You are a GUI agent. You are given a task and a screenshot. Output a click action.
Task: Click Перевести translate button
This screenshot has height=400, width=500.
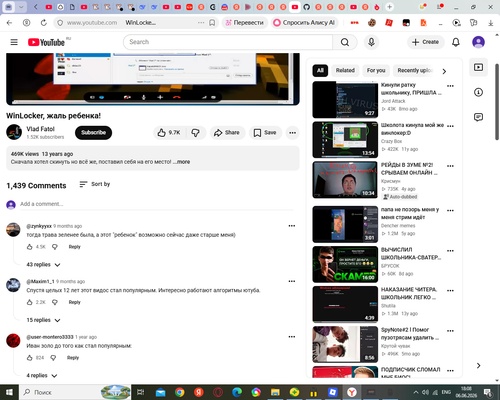coord(245,23)
